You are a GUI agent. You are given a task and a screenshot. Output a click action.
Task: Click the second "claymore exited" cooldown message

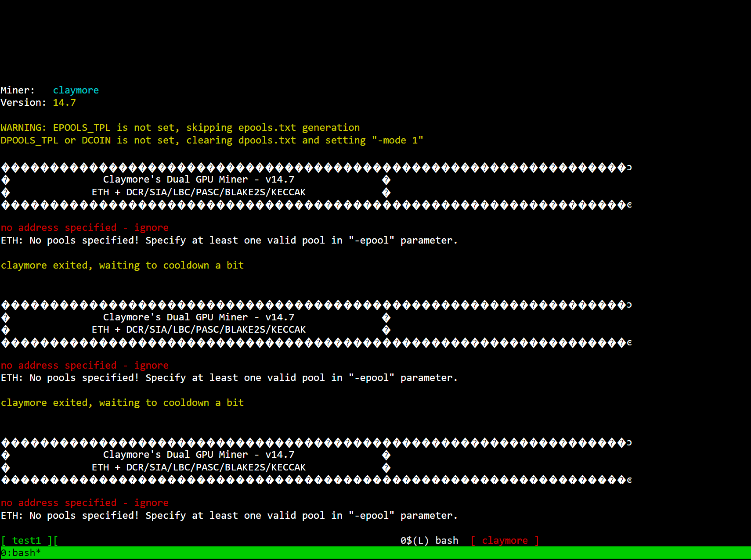pos(122,403)
